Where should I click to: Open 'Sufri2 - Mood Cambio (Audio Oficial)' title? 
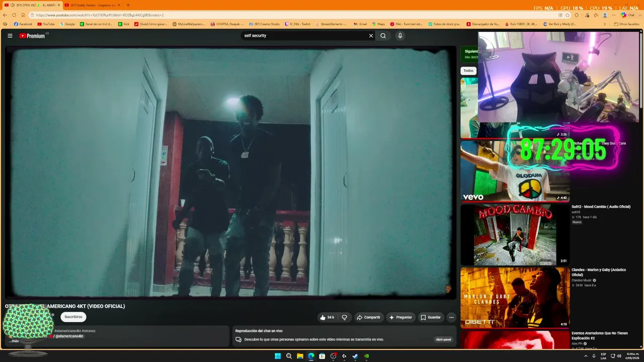click(601, 207)
